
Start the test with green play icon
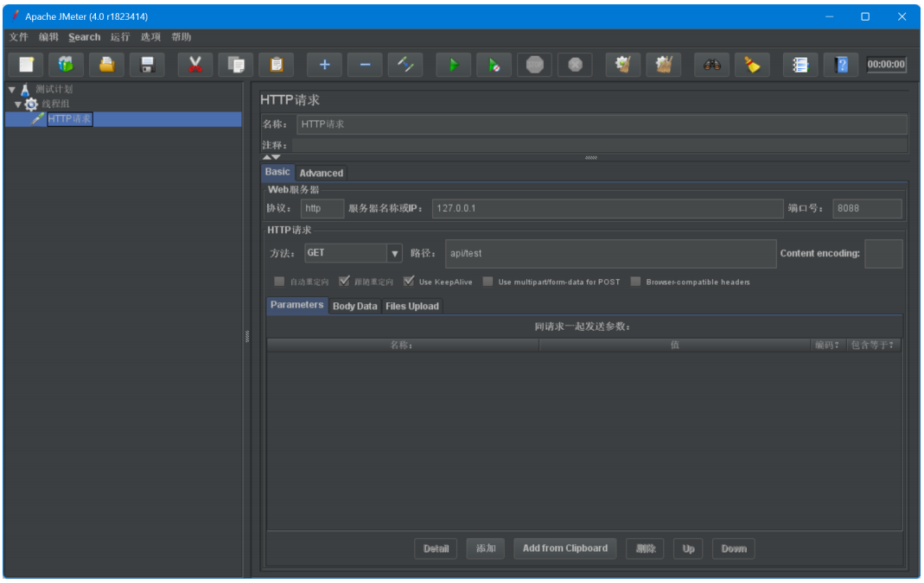[453, 64]
